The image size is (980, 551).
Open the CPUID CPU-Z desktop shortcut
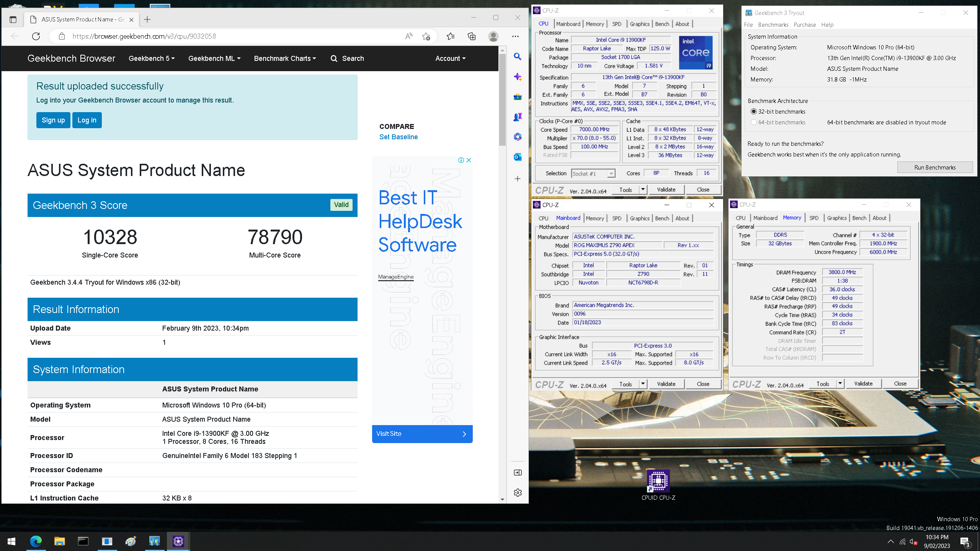[658, 485]
